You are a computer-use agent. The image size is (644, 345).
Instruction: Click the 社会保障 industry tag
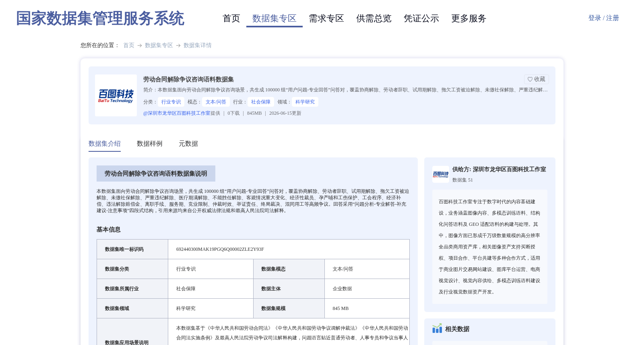[x=261, y=102]
